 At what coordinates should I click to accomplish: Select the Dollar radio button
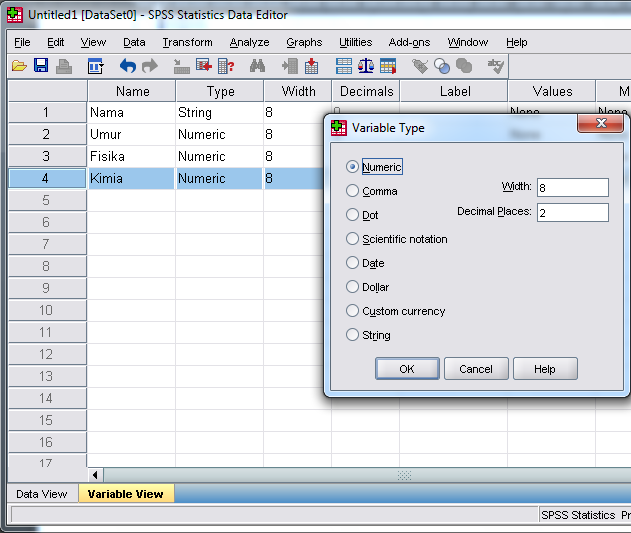point(352,287)
